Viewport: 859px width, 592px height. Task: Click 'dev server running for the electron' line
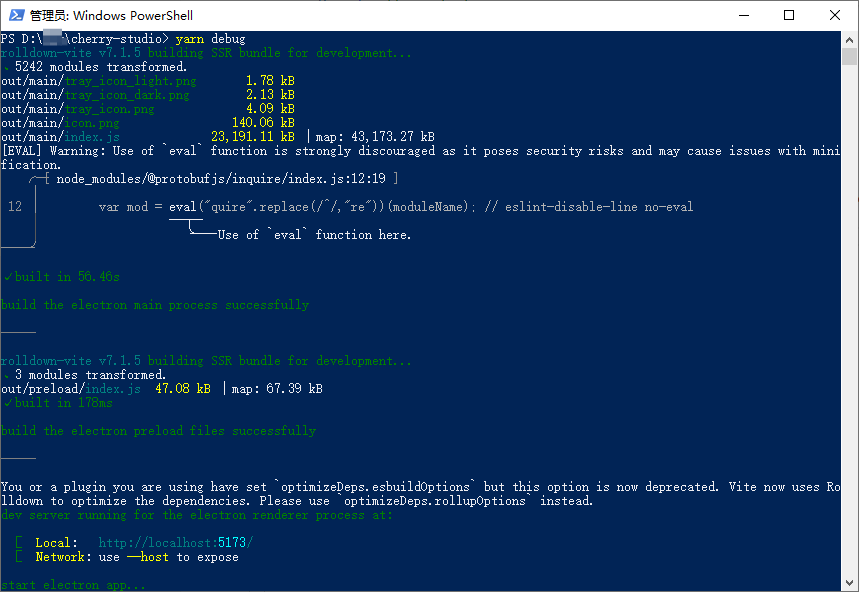[x=197, y=515]
